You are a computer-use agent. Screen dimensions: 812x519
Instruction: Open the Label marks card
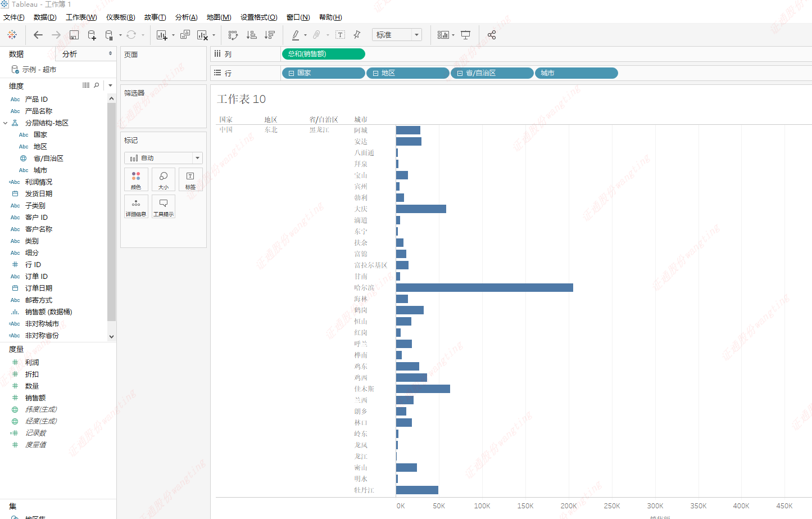click(x=190, y=179)
